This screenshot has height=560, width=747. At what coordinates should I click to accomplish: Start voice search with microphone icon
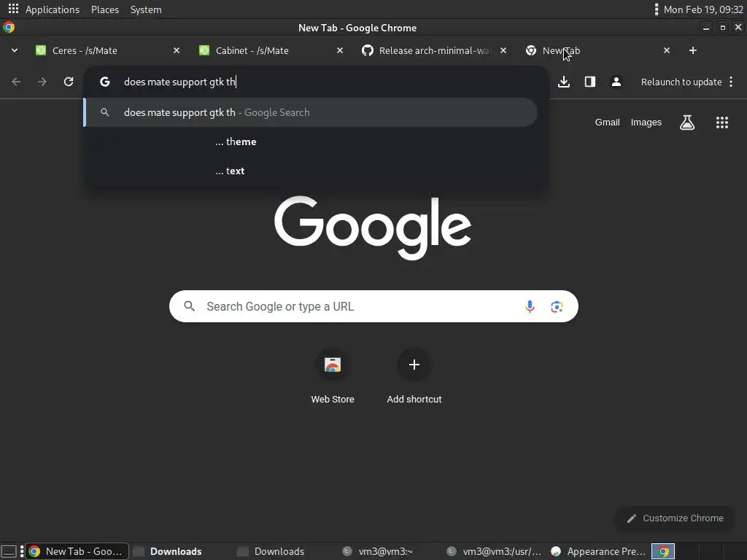pyautogui.click(x=530, y=306)
